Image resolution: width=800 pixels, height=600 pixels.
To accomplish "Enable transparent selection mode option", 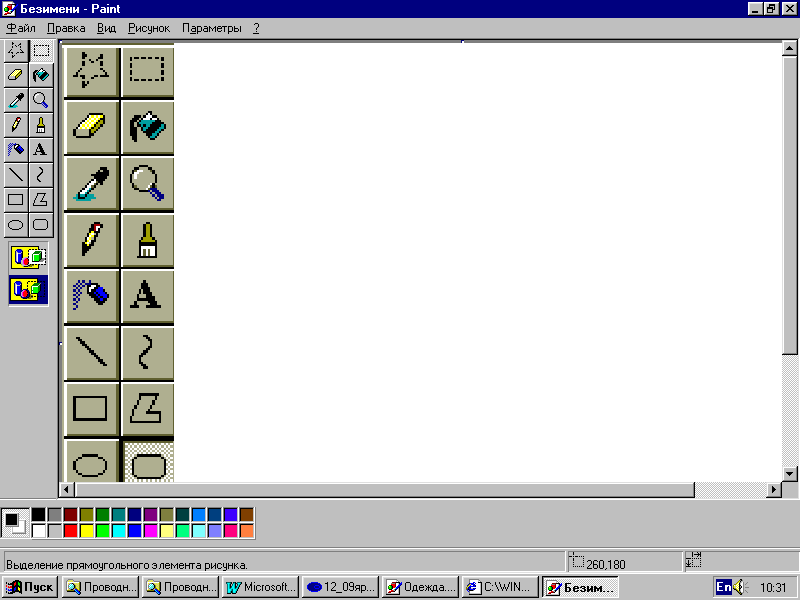I will coord(29,290).
